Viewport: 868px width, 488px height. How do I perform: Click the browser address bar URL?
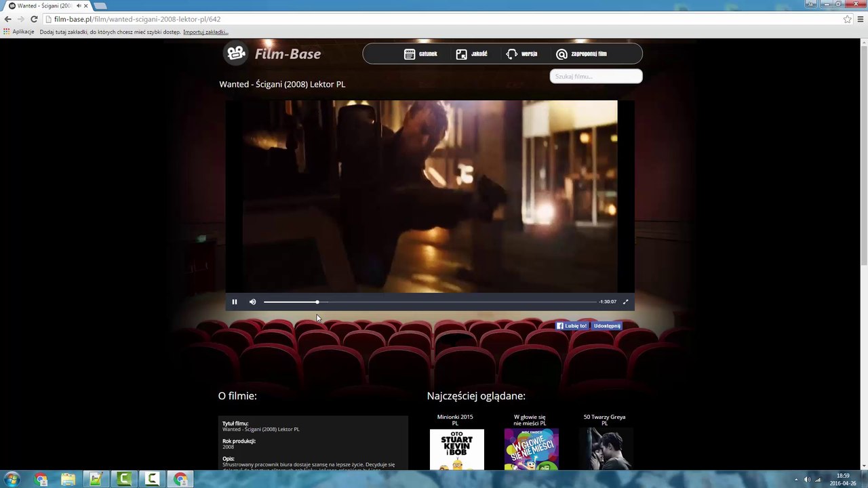point(137,19)
